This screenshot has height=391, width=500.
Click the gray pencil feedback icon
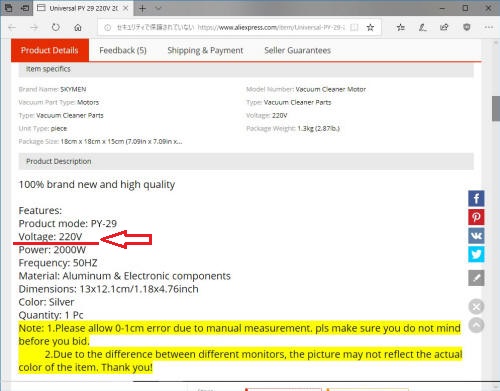476,278
